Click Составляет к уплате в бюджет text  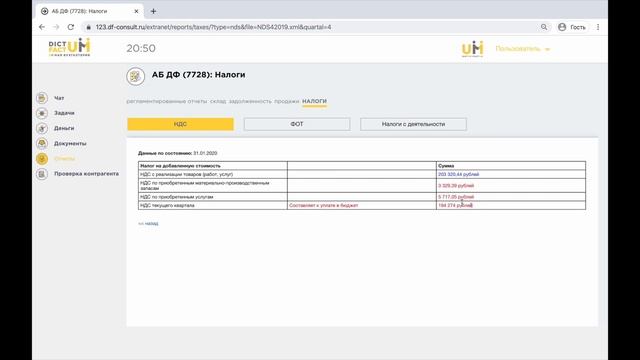(324, 206)
